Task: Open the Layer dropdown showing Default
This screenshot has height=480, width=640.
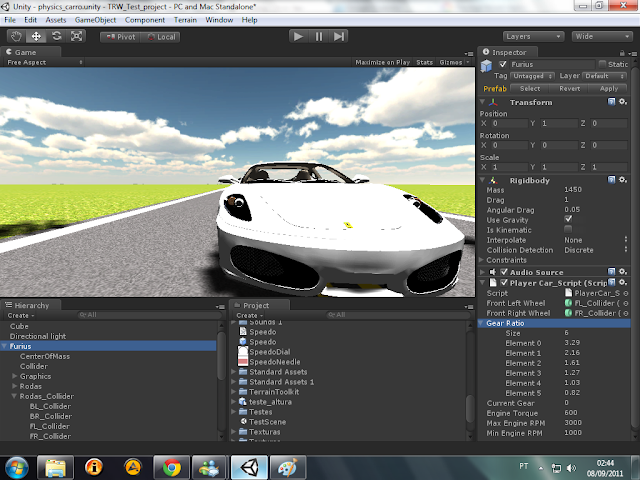Action: (x=604, y=76)
